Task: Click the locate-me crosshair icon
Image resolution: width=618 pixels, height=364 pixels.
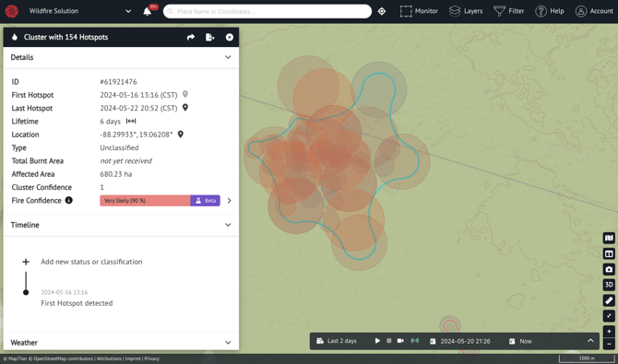Action: click(382, 11)
